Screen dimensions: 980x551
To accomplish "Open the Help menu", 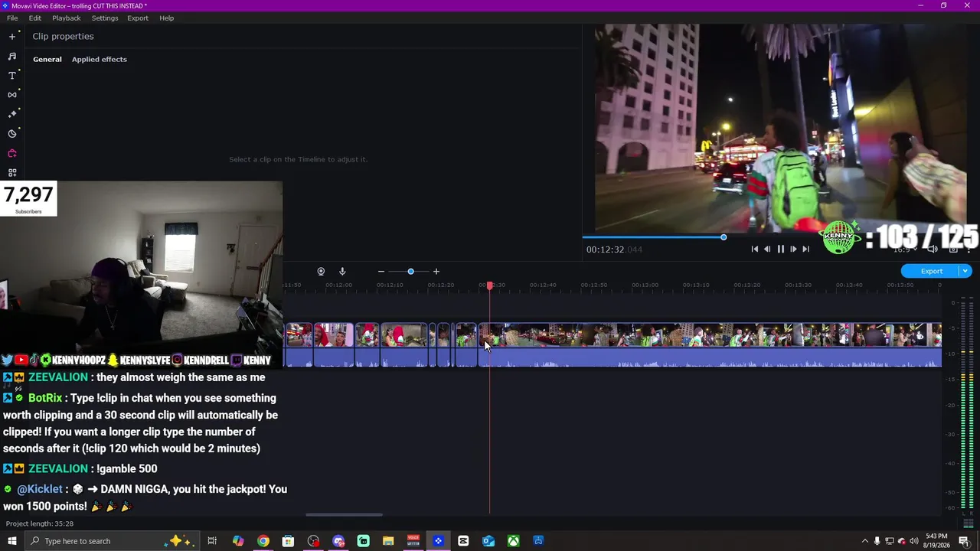I will pos(167,18).
